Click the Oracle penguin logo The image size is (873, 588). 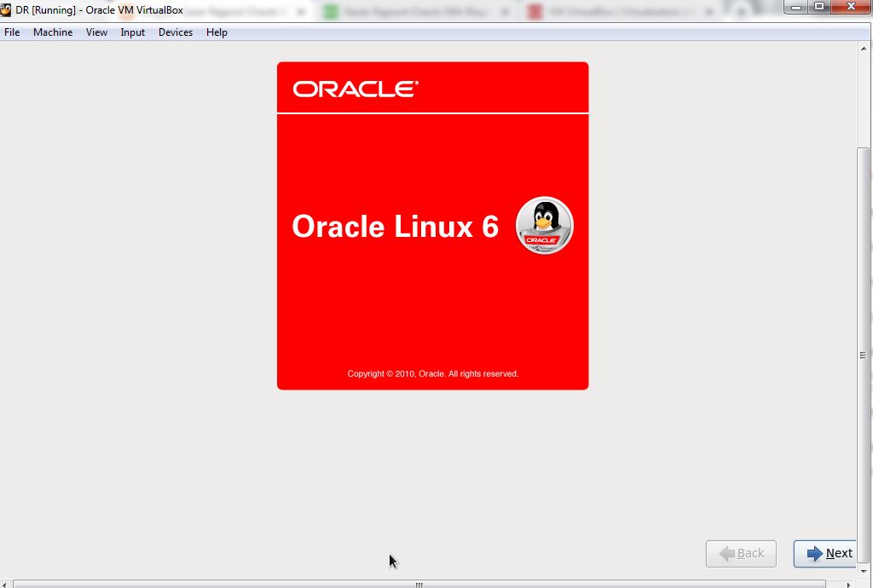click(545, 225)
